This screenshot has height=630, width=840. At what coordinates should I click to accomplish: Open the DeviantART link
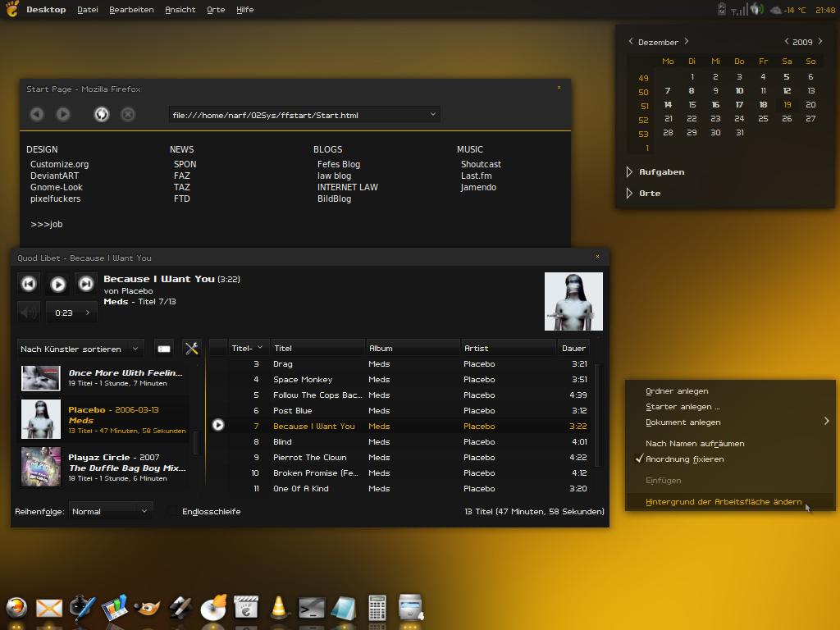(54, 176)
